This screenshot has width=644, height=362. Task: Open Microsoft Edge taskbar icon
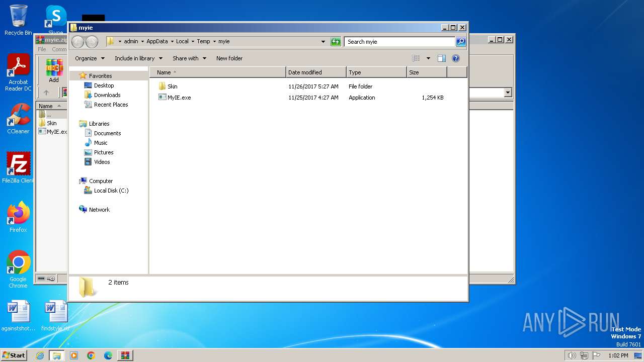click(x=108, y=355)
